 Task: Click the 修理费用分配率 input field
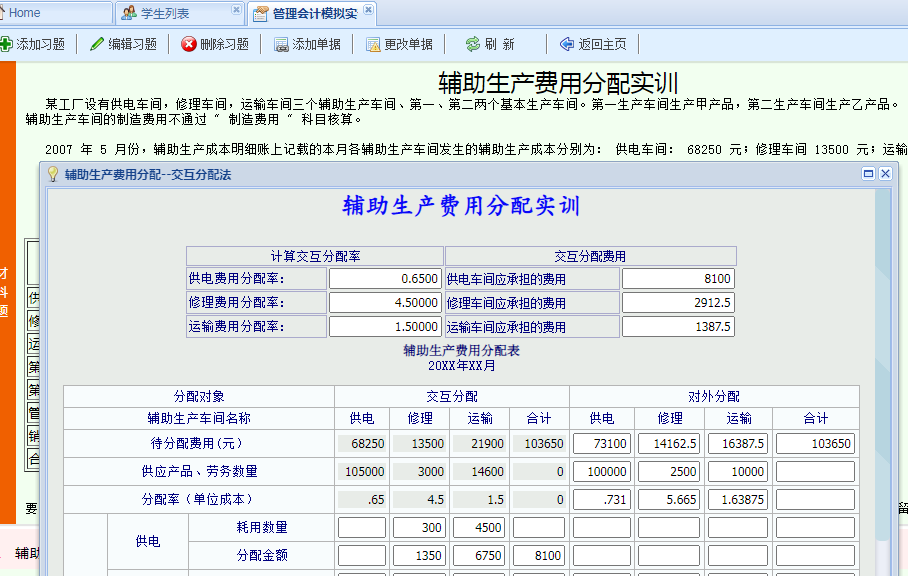click(385, 302)
